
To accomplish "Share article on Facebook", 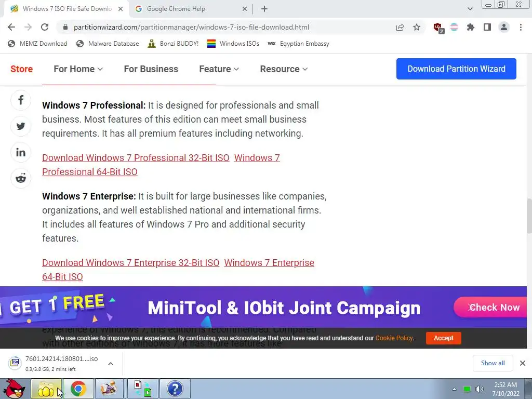I will [x=21, y=100].
